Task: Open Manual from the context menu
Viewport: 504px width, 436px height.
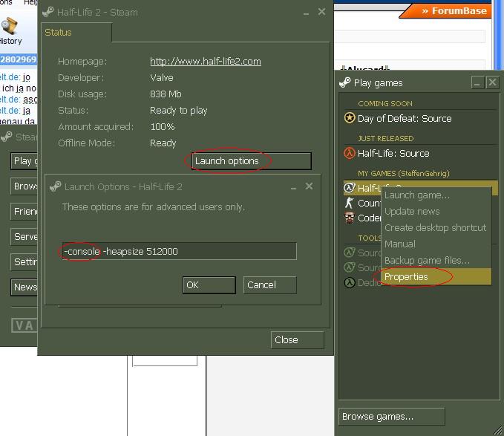Action: pyautogui.click(x=436, y=244)
